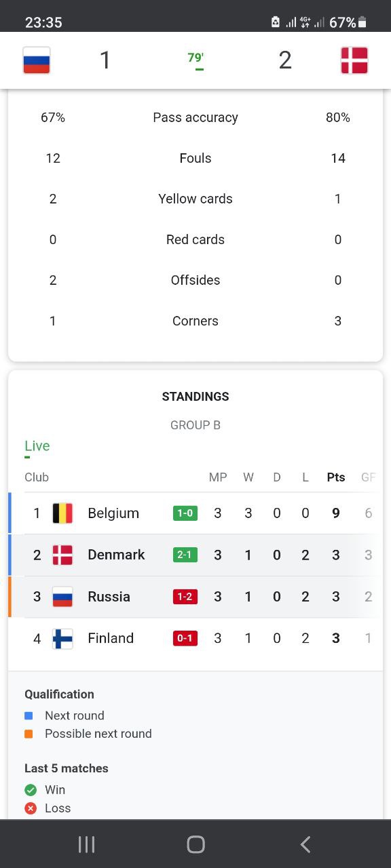Viewport: 391px width, 868px height.
Task: Tap the Pts column header
Action: (336, 477)
